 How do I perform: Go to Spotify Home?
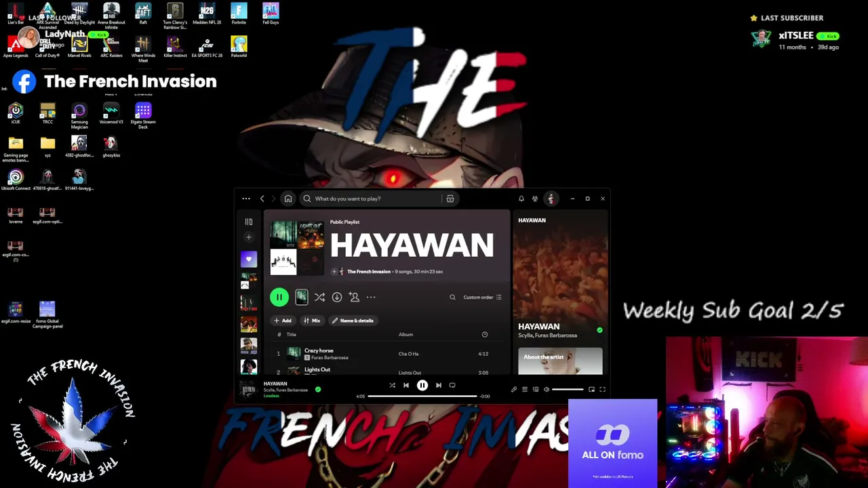pyautogui.click(x=288, y=199)
